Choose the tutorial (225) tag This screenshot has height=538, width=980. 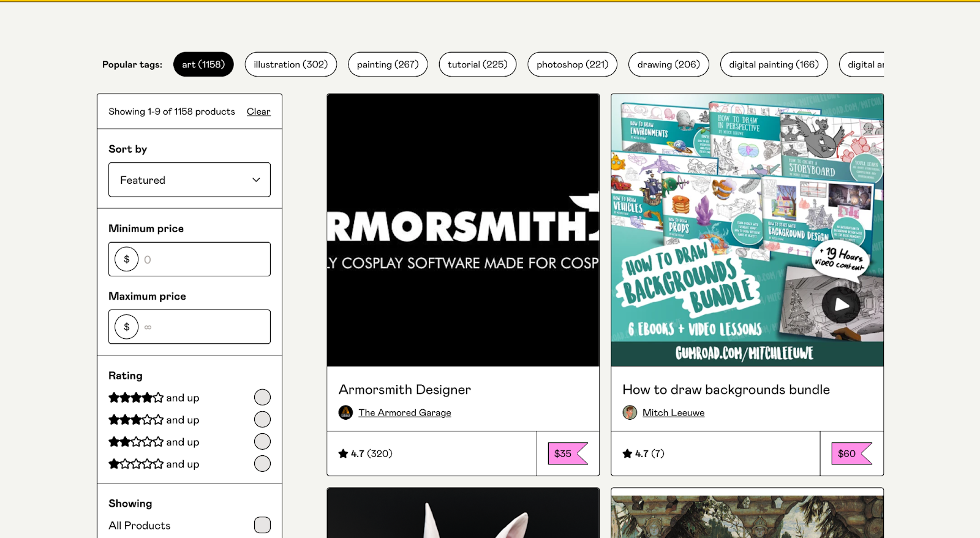tap(478, 64)
